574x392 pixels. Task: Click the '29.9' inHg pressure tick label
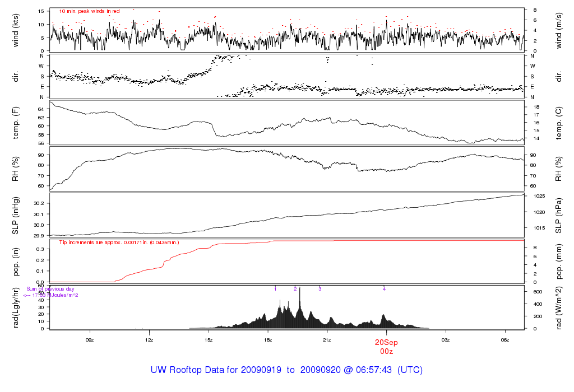(x=39, y=236)
